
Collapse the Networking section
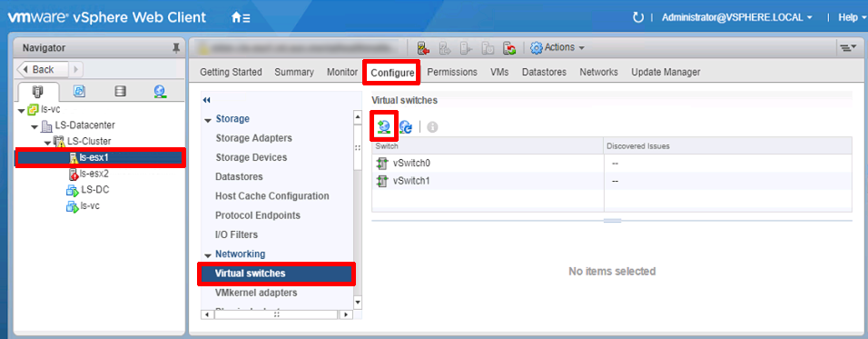click(208, 255)
